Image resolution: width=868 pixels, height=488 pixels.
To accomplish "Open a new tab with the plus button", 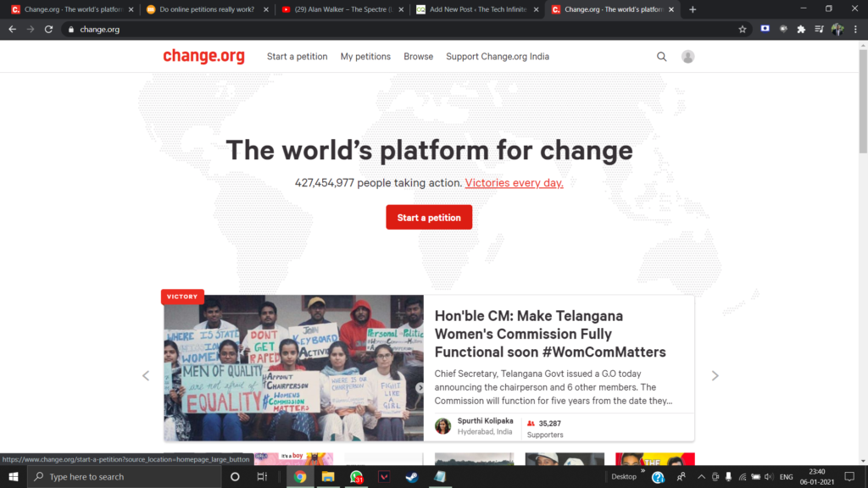I will pyautogui.click(x=693, y=9).
